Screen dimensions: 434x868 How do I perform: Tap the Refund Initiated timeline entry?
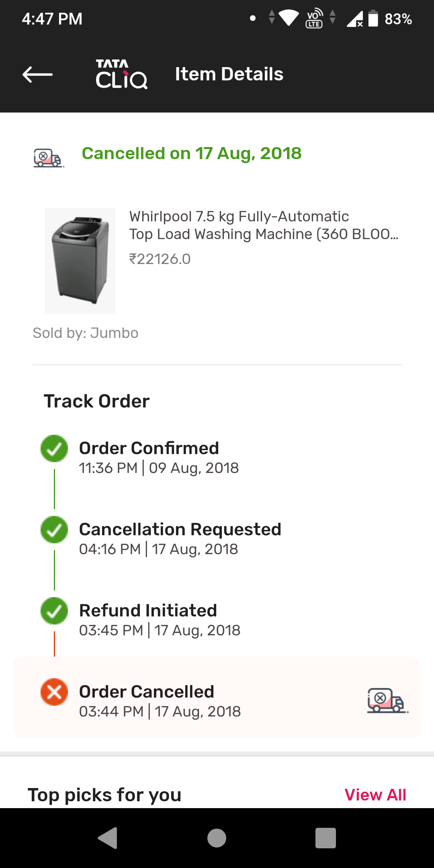pos(160,620)
